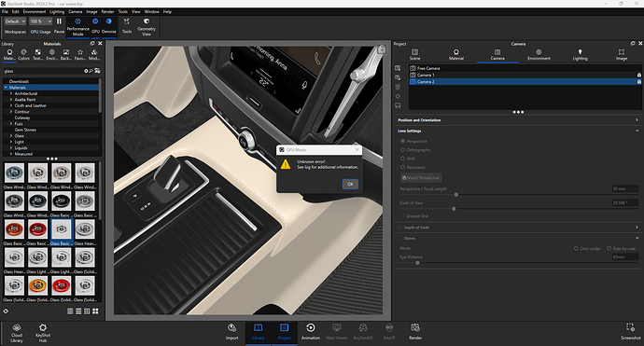Click the Match Perspective button

pyautogui.click(x=421, y=178)
